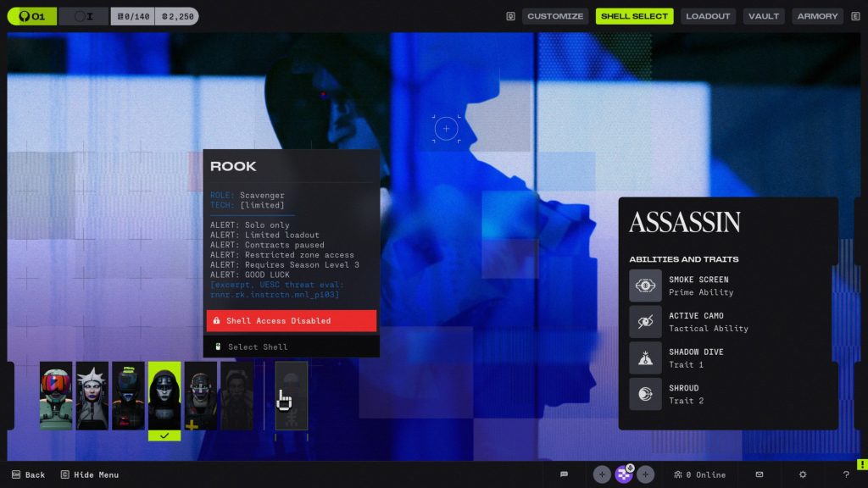Open the Armory tab
868x488 pixels.
[x=817, y=16]
